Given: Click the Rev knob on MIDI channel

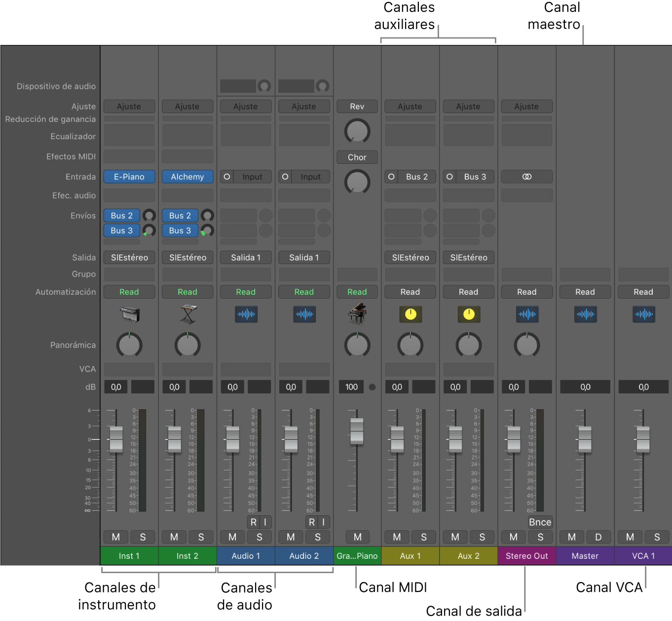Looking at the screenshot, I should pyautogui.click(x=357, y=131).
